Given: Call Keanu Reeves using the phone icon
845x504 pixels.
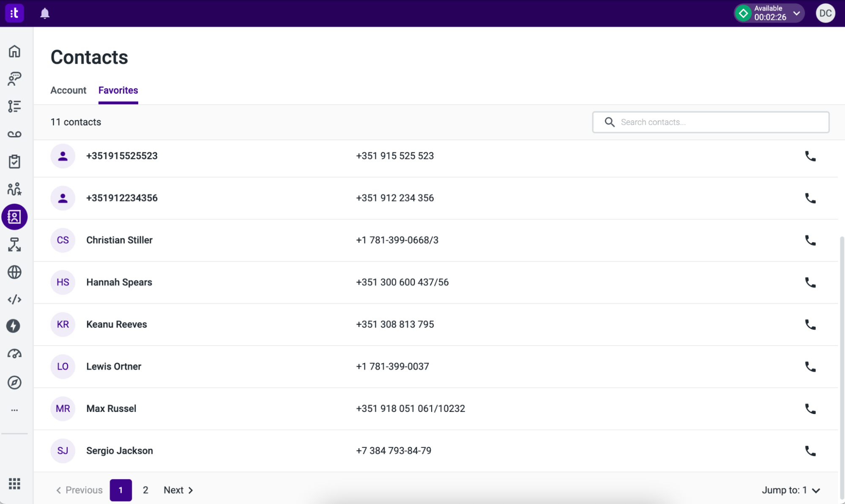Looking at the screenshot, I should (x=810, y=324).
